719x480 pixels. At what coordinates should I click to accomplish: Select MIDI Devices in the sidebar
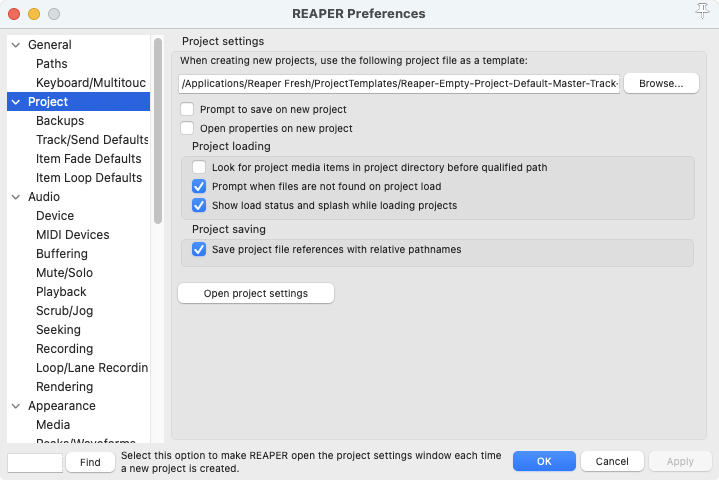click(x=73, y=235)
